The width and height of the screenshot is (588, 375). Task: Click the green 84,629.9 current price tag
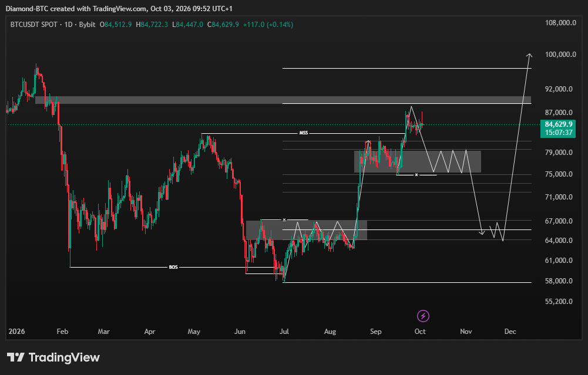pos(559,124)
